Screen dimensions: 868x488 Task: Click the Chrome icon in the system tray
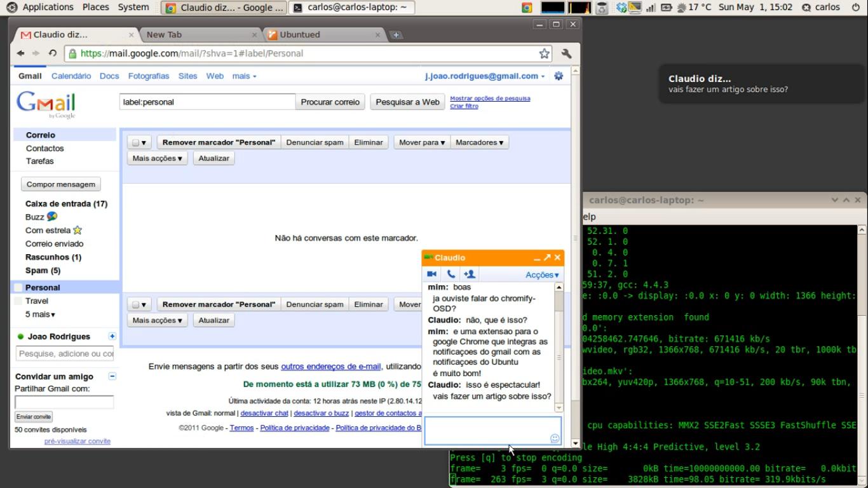point(527,8)
